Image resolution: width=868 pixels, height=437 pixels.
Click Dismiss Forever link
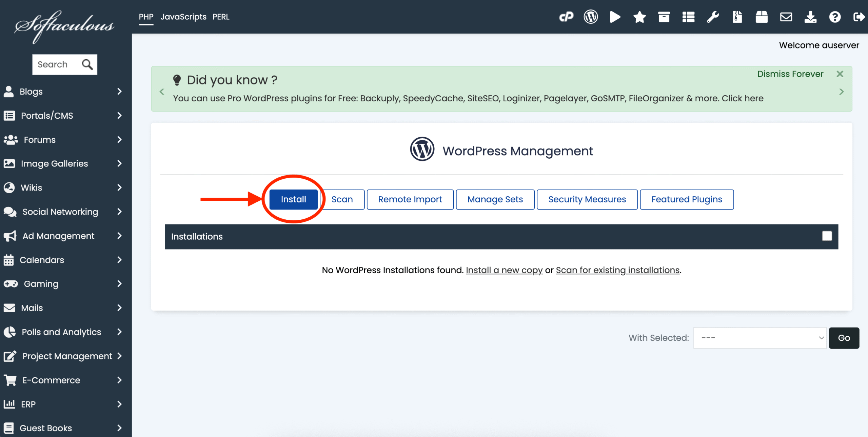point(790,74)
